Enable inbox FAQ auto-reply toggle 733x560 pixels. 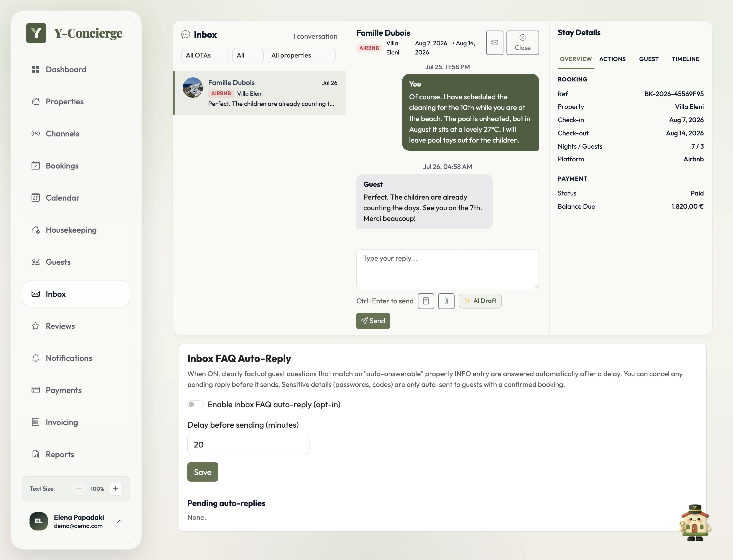[x=195, y=404]
